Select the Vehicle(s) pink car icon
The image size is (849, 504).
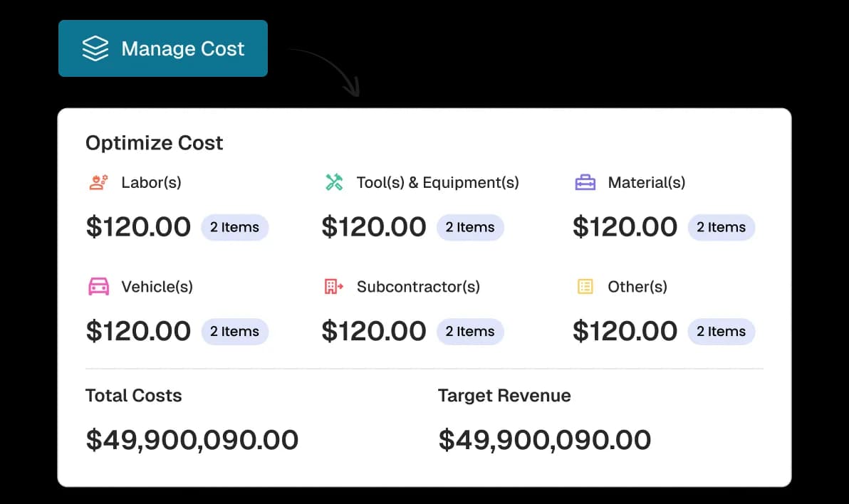98,287
